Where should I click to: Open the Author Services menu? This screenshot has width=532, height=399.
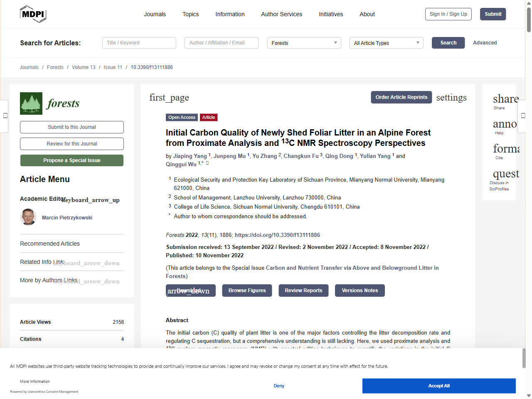pos(281,14)
